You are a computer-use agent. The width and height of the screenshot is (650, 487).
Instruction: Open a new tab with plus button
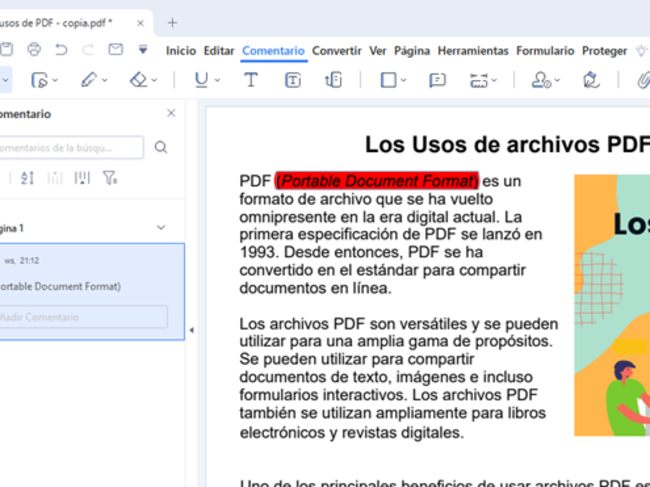coord(172,22)
